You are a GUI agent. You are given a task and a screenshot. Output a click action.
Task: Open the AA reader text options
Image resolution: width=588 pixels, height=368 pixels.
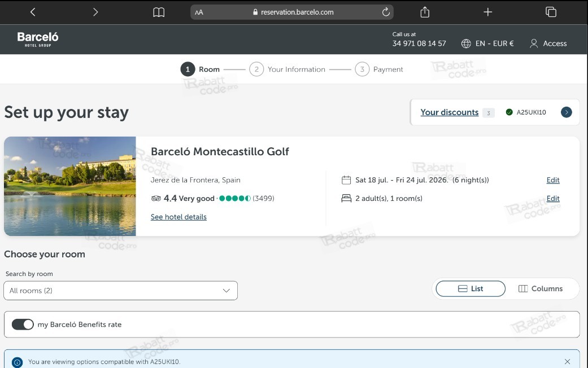[199, 12]
